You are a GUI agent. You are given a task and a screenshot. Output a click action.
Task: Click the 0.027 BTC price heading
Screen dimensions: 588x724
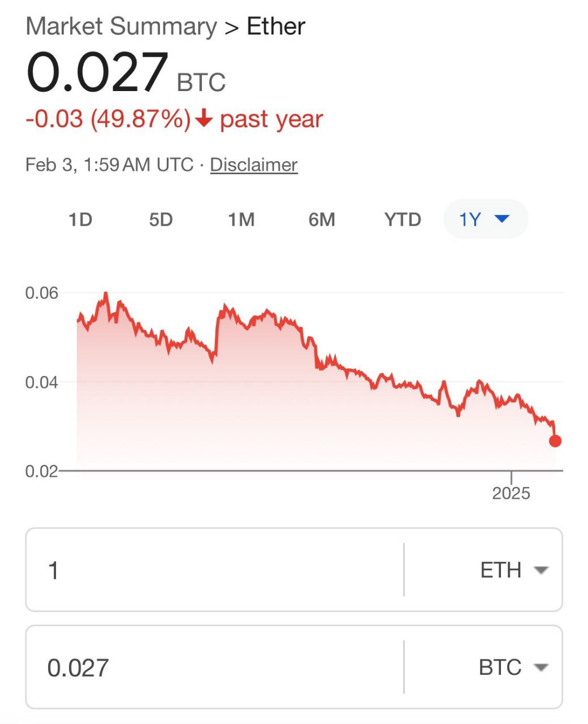[126, 74]
